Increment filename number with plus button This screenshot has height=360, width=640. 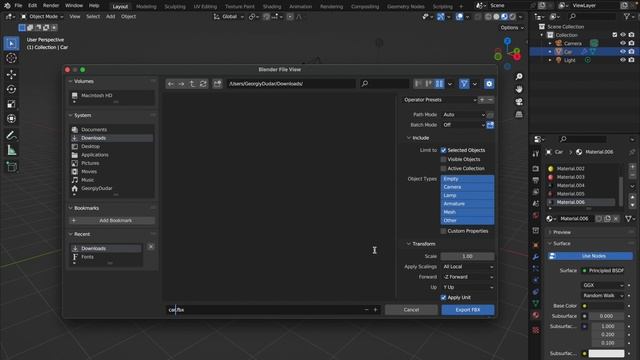tap(376, 310)
